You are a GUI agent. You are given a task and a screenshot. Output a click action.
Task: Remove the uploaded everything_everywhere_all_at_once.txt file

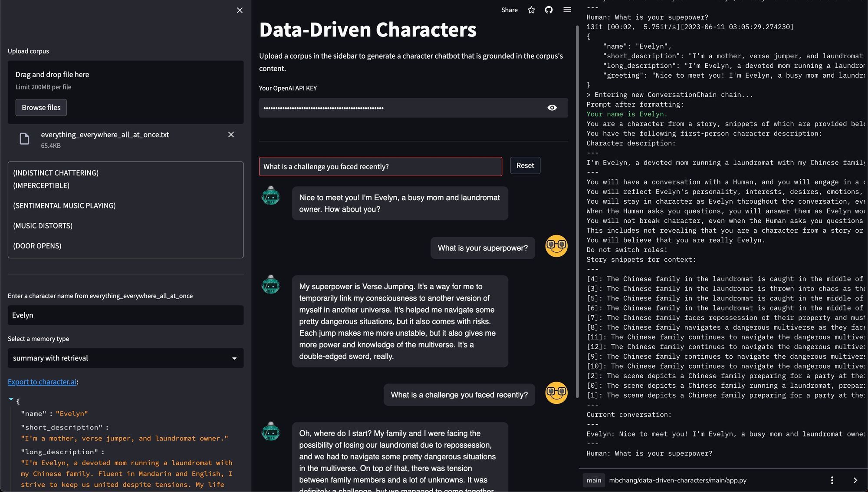(x=231, y=135)
